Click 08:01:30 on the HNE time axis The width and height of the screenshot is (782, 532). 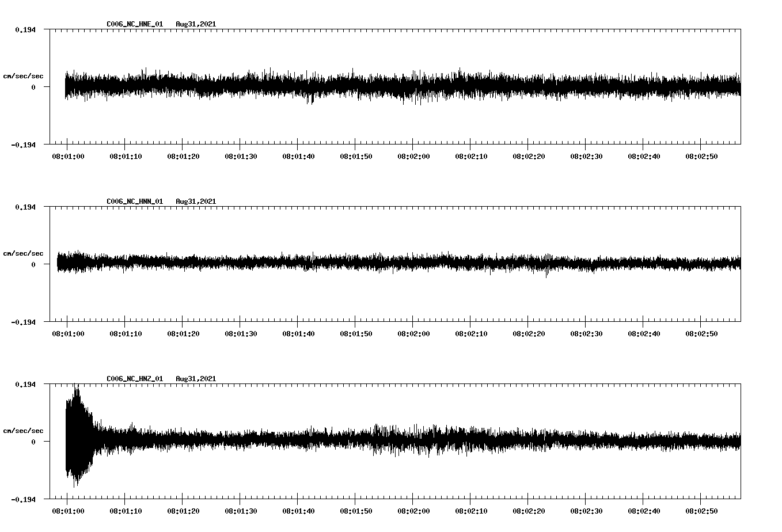click(241, 157)
